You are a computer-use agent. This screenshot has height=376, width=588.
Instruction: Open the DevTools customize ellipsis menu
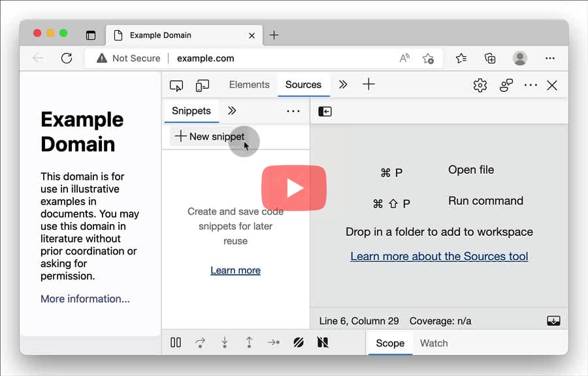(531, 86)
